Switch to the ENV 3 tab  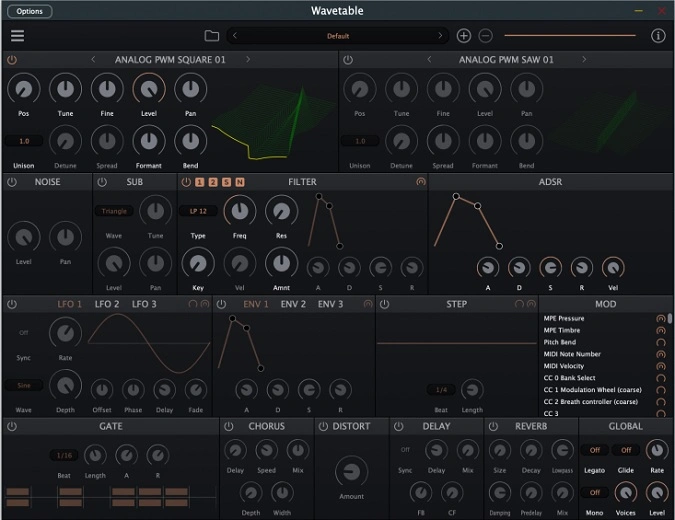pyautogui.click(x=331, y=304)
